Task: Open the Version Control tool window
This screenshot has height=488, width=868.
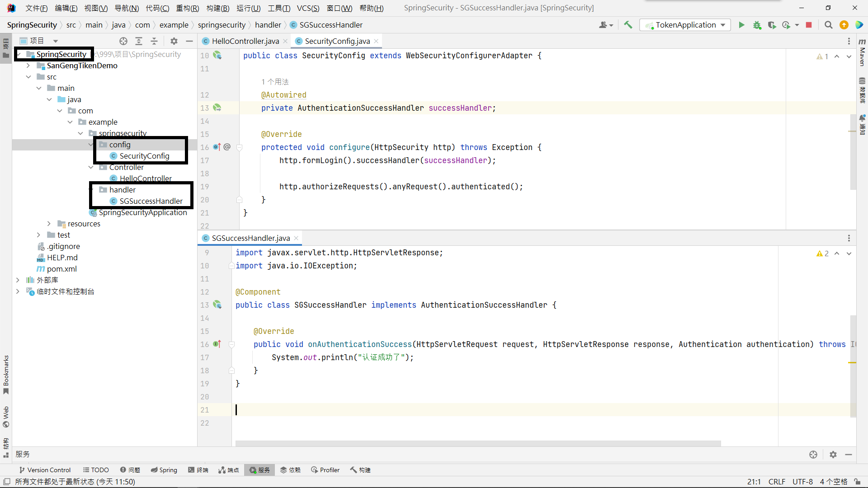Action: (x=45, y=470)
